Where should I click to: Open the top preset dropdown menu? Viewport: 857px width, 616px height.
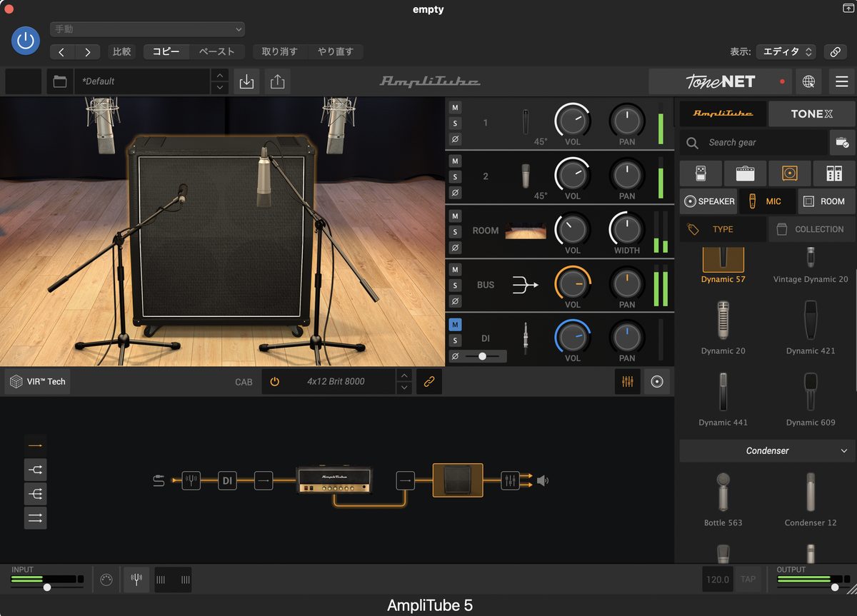[147, 29]
